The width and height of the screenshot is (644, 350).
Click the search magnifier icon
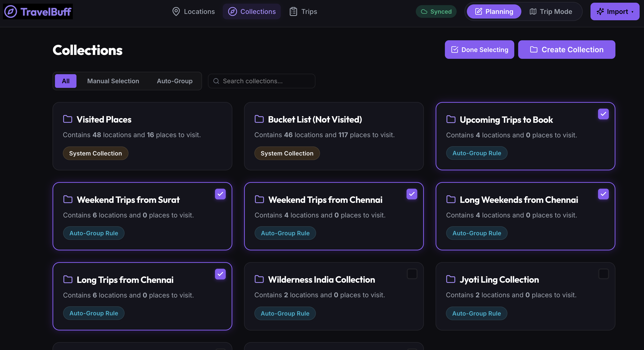[216, 81]
